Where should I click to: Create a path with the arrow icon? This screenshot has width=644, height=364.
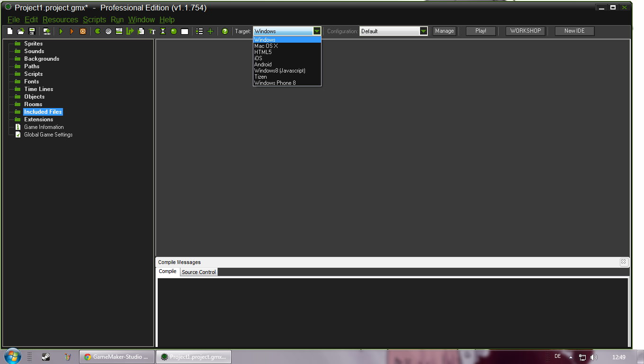tap(130, 31)
